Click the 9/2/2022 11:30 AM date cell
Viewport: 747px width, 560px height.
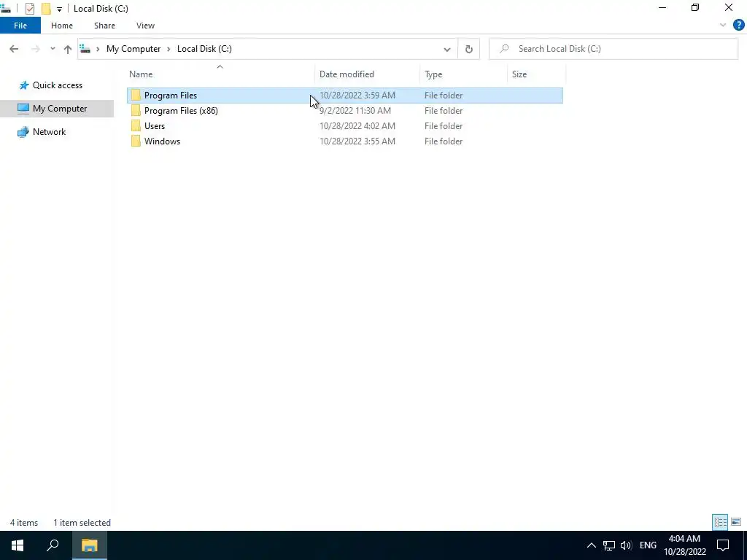[355, 111]
